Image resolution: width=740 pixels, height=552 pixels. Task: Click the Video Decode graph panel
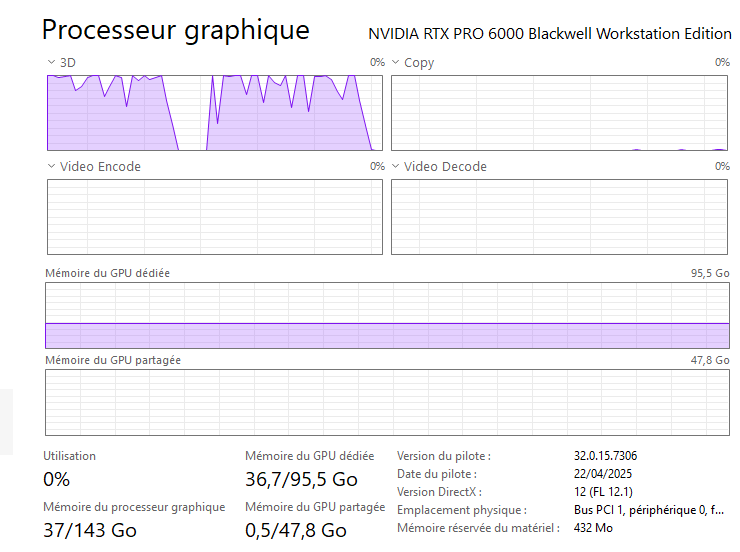[559, 217]
